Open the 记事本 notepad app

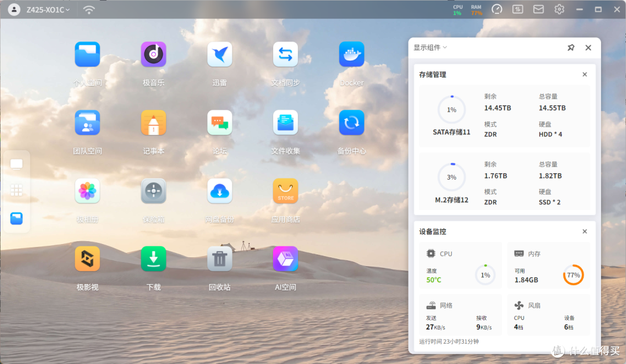(153, 122)
